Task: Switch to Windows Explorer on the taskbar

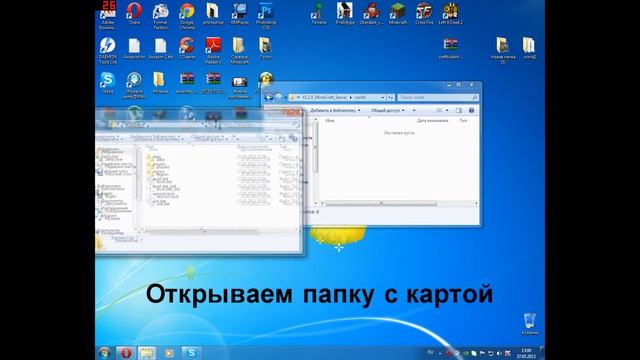Action: pyautogui.click(x=147, y=353)
